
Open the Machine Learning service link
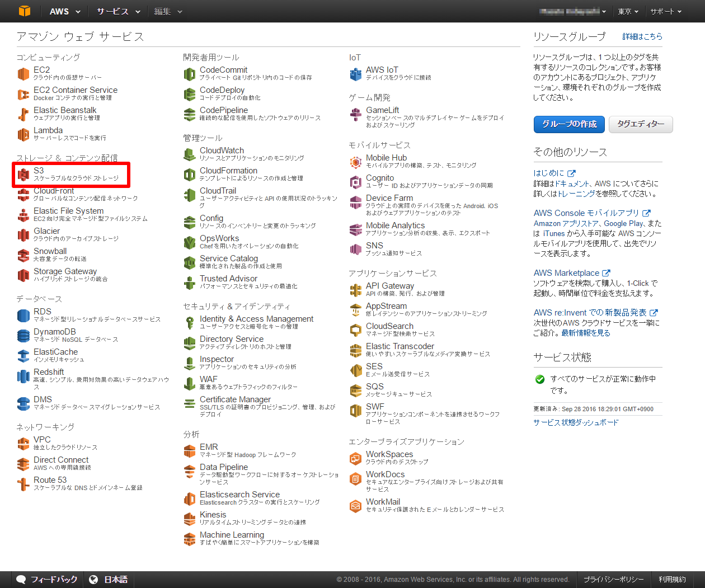[232, 535]
